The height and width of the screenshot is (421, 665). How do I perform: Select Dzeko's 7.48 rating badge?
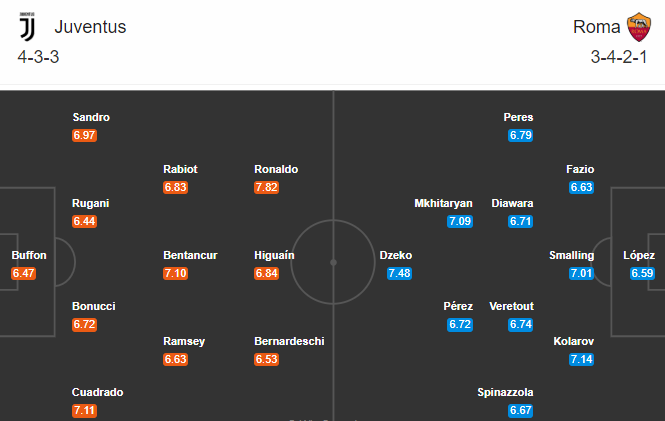pyautogui.click(x=399, y=273)
